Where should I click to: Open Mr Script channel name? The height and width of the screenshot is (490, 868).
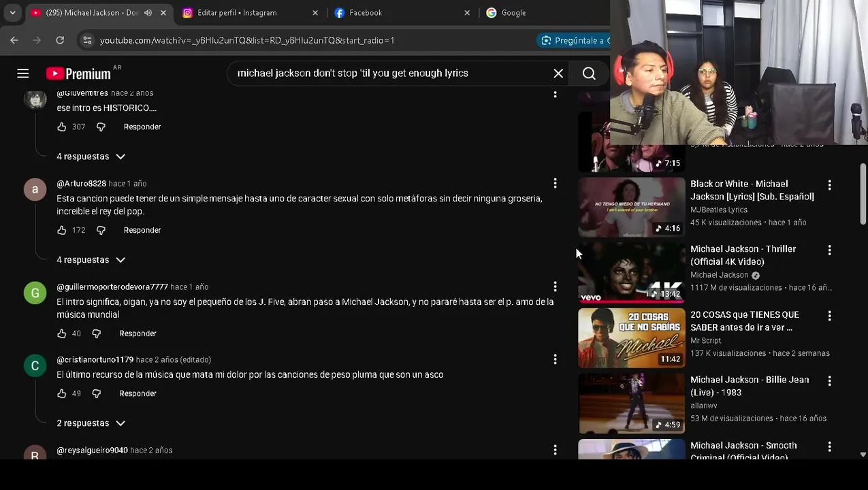click(705, 340)
